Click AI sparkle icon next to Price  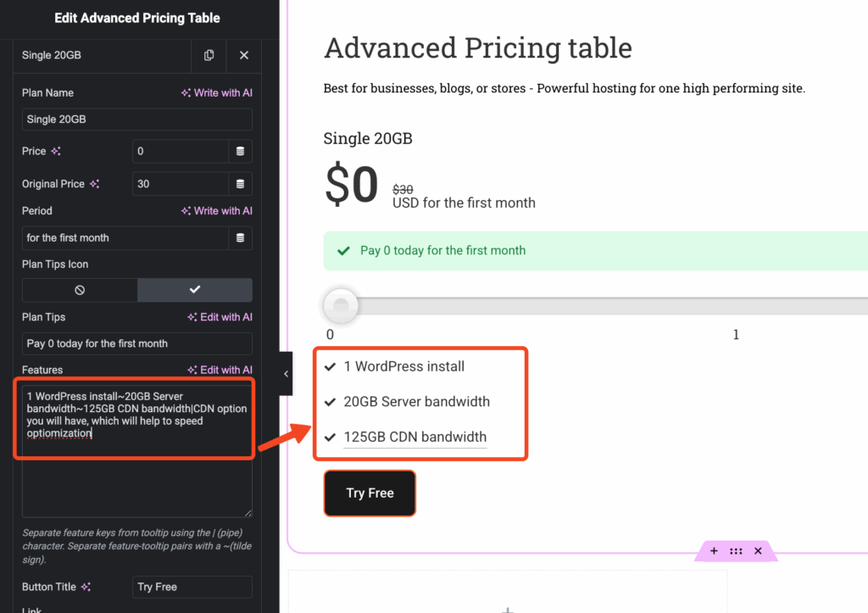56,152
